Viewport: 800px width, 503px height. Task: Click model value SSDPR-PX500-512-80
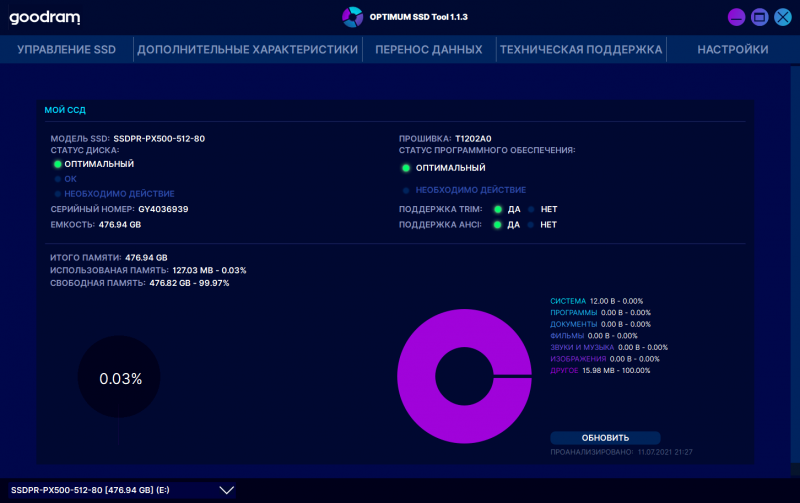pyautogui.click(x=159, y=139)
